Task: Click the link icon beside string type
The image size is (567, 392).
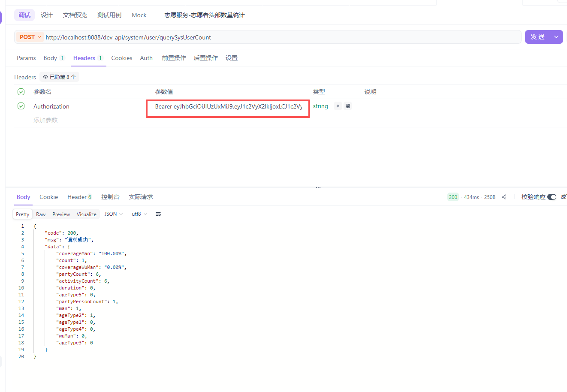Action: (x=348, y=106)
